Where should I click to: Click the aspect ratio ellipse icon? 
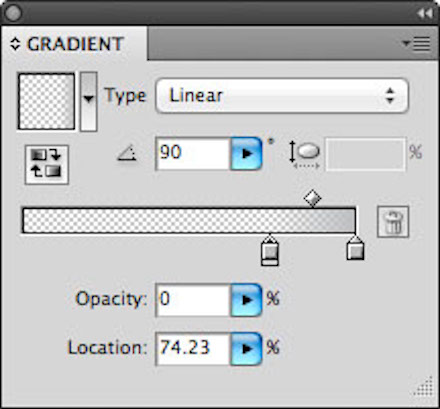306,154
